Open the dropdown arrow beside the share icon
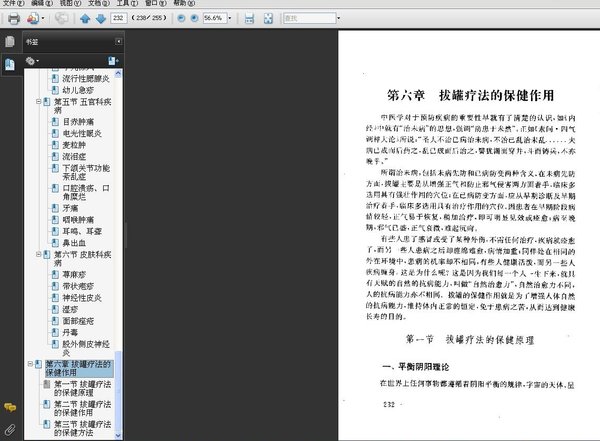This screenshot has height=441, width=600. pyautogui.click(x=43, y=18)
